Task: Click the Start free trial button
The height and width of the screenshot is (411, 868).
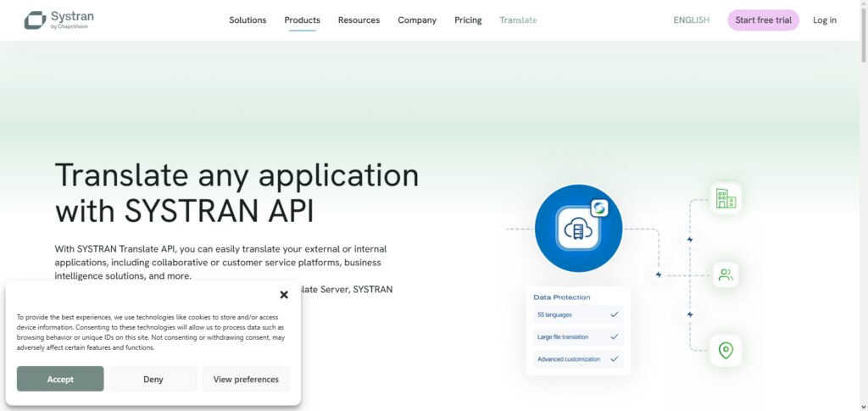Action: pos(763,19)
